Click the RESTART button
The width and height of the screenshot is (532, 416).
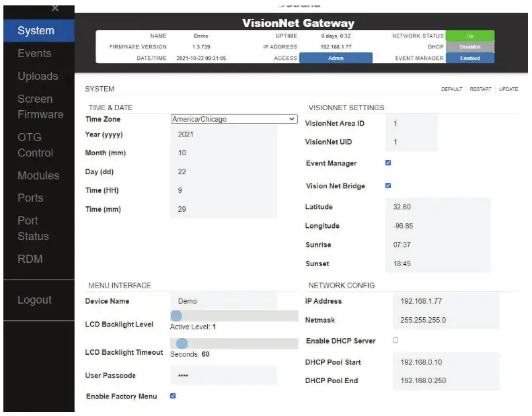[x=480, y=89]
